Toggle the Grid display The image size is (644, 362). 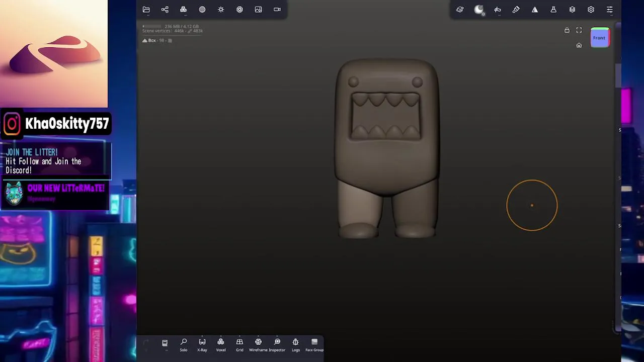pyautogui.click(x=239, y=344)
